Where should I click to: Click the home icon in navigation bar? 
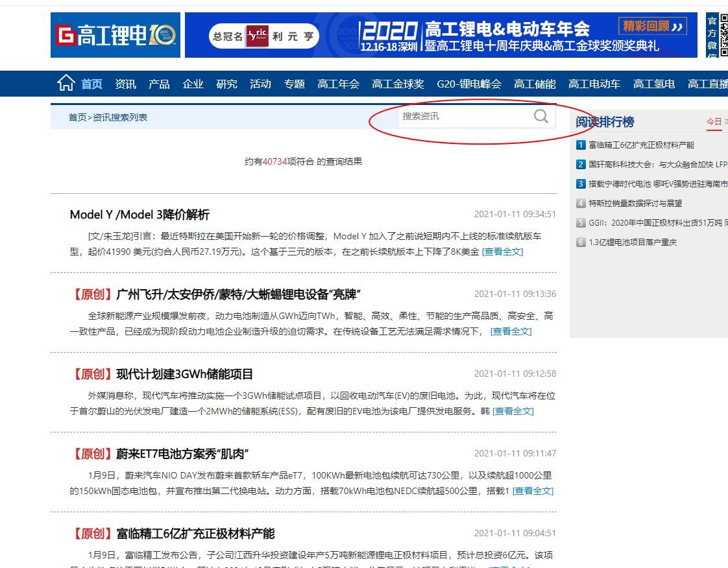[66, 83]
